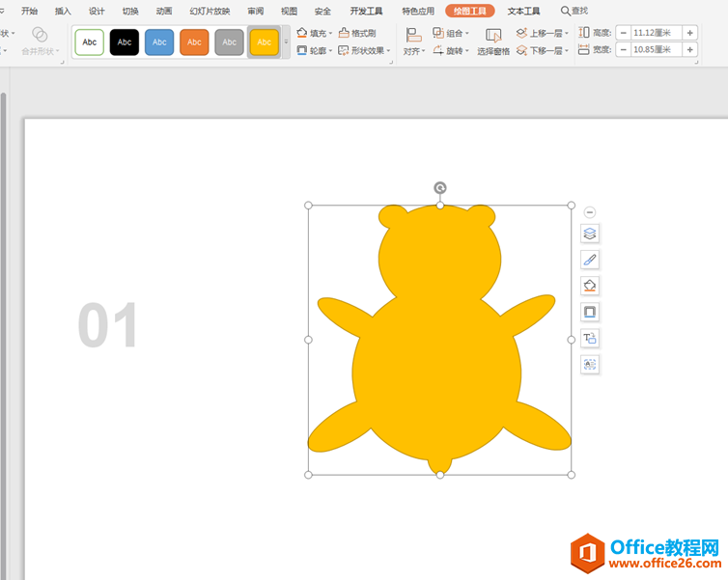Open the rotate (旋转) dropdown menu
The height and width of the screenshot is (580, 728).
point(451,50)
